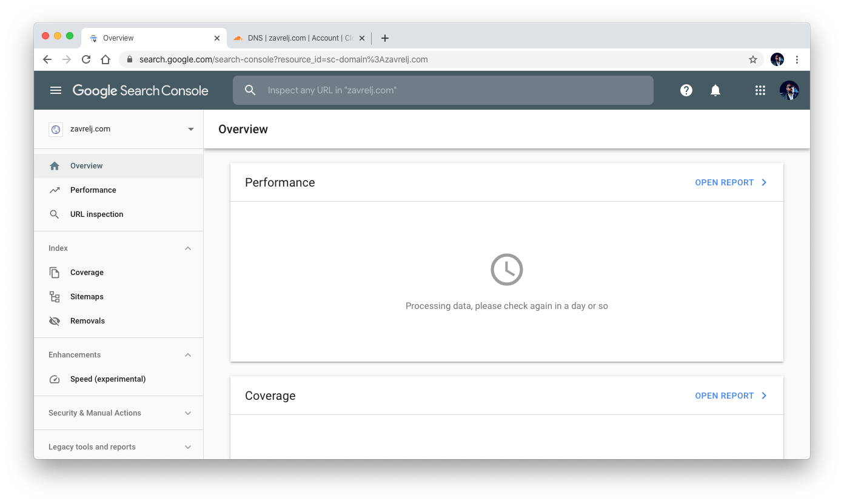Click the zavrelj.com property globe icon
Viewport: 844px width, 504px height.
tap(56, 129)
